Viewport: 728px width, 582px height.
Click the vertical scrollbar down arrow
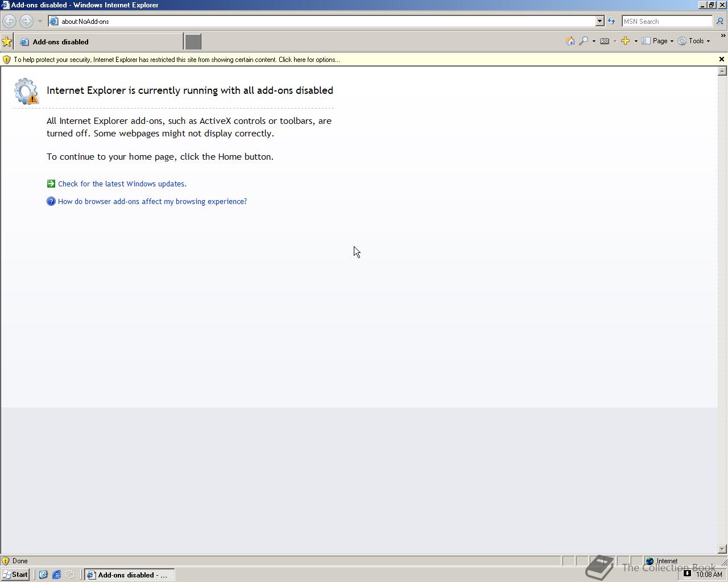(722, 549)
